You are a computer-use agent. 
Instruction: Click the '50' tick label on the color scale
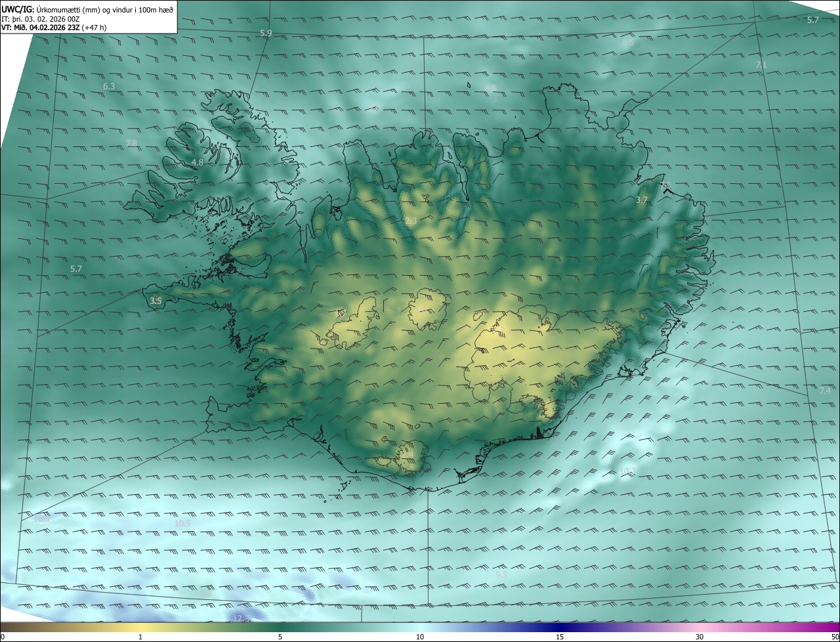point(835,637)
